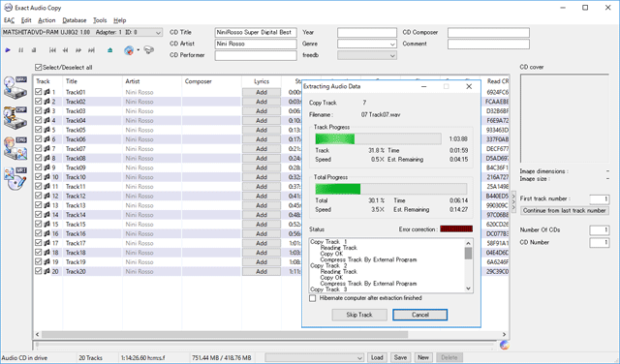Cancel the audio extraction

(419, 315)
